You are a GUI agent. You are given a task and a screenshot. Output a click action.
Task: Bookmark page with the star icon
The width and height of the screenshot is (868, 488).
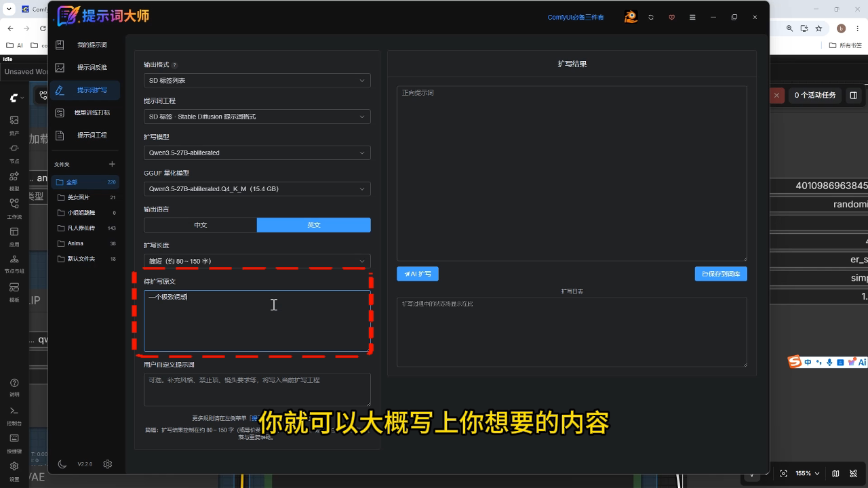point(818,28)
